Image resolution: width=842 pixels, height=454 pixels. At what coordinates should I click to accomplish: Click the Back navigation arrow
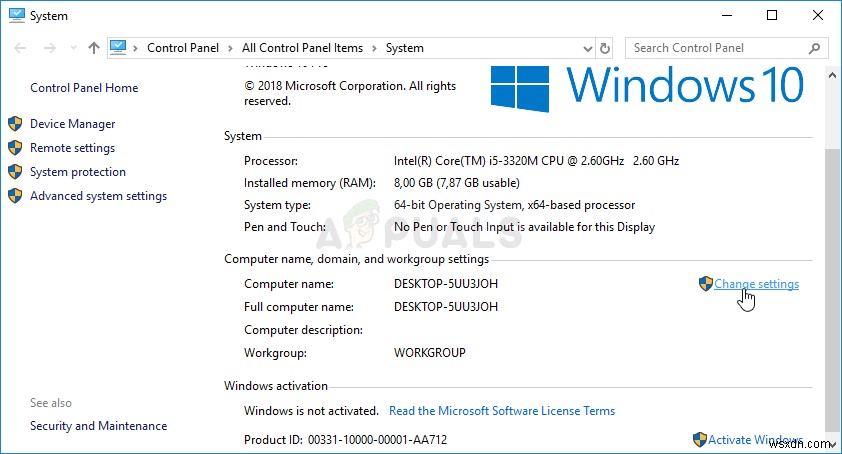click(x=19, y=47)
